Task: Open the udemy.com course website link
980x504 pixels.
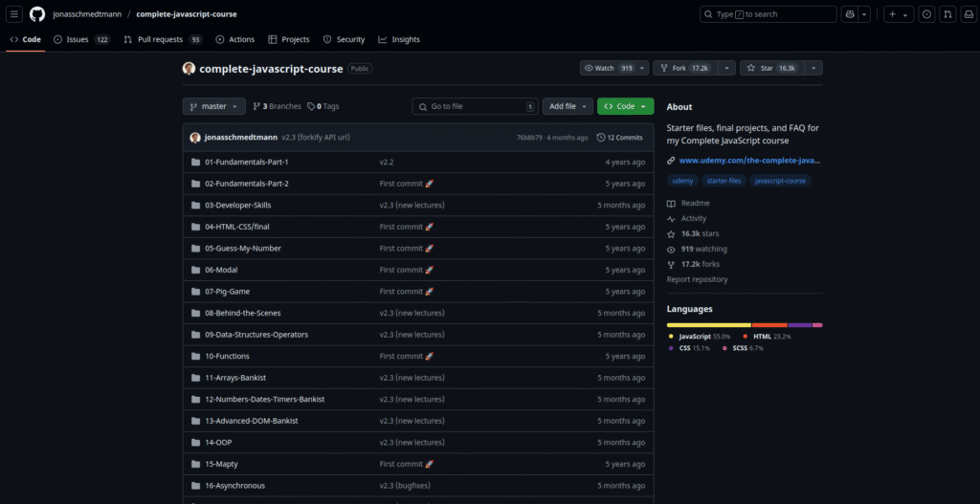Action: coord(748,161)
